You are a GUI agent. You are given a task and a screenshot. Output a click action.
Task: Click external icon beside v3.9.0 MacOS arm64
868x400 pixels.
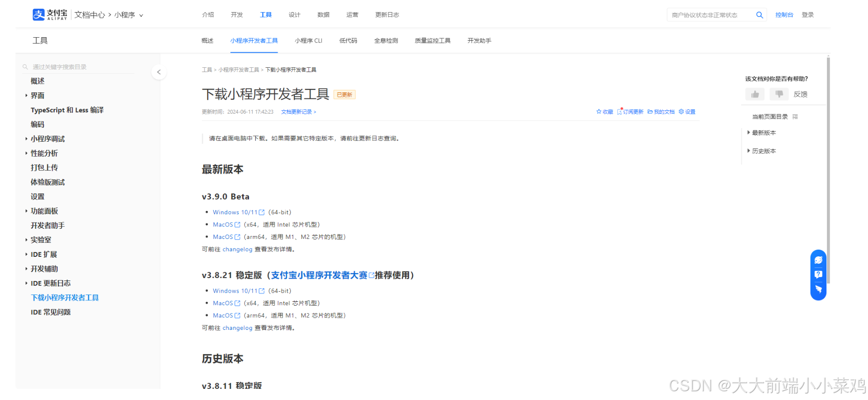[237, 237]
